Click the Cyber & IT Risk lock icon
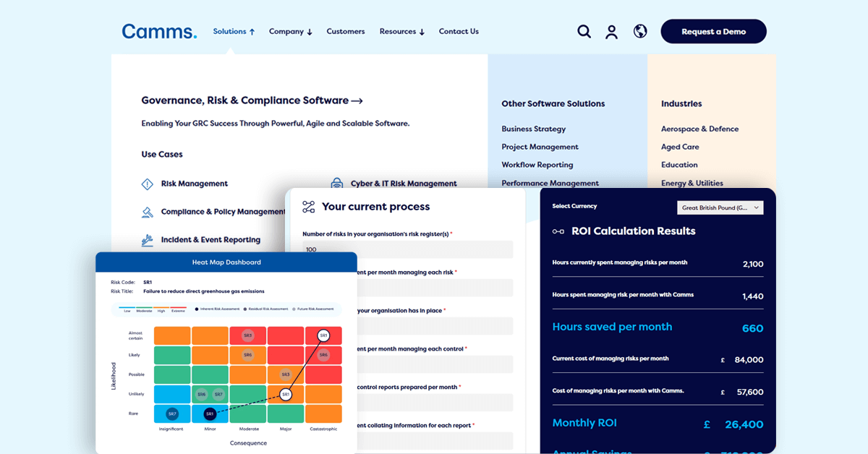 click(336, 184)
